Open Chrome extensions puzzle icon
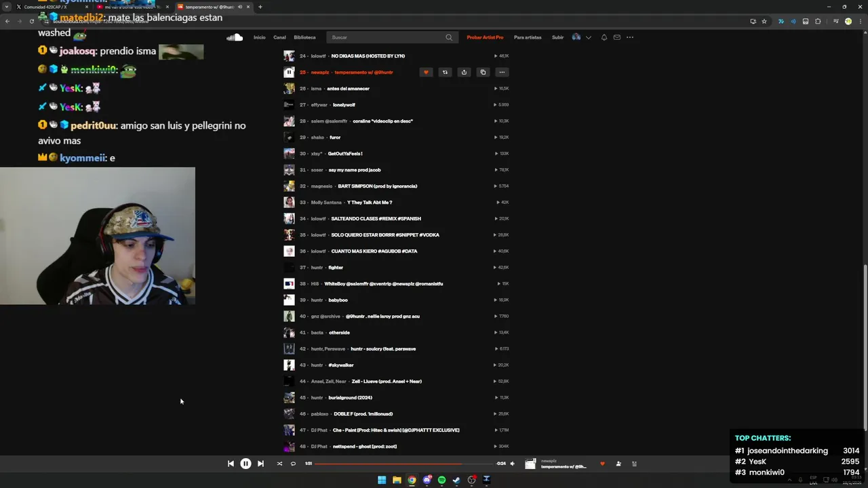Viewport: 868px width, 488px height. pos(818,21)
